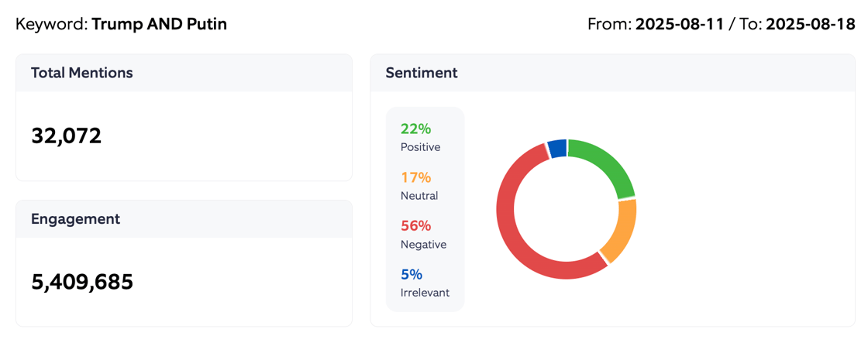The image size is (868, 343).
Task: Click the 5,409,685 engagement figure
Action: [82, 282]
